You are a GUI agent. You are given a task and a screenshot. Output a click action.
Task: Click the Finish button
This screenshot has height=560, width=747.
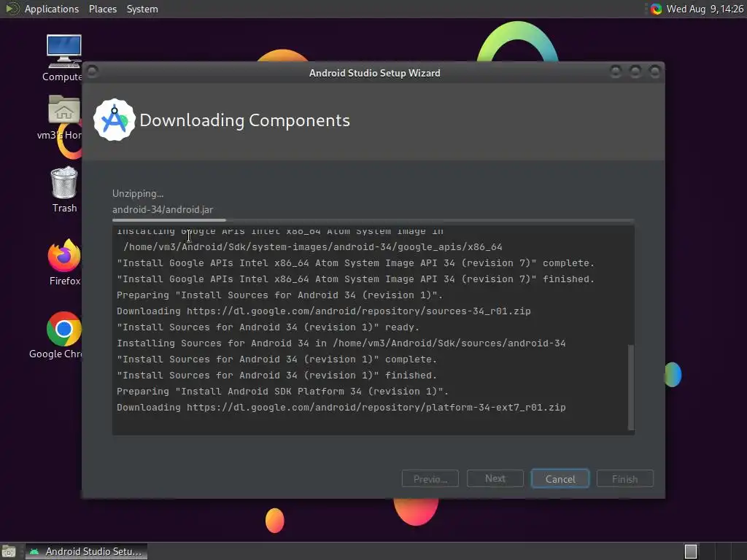click(x=625, y=478)
